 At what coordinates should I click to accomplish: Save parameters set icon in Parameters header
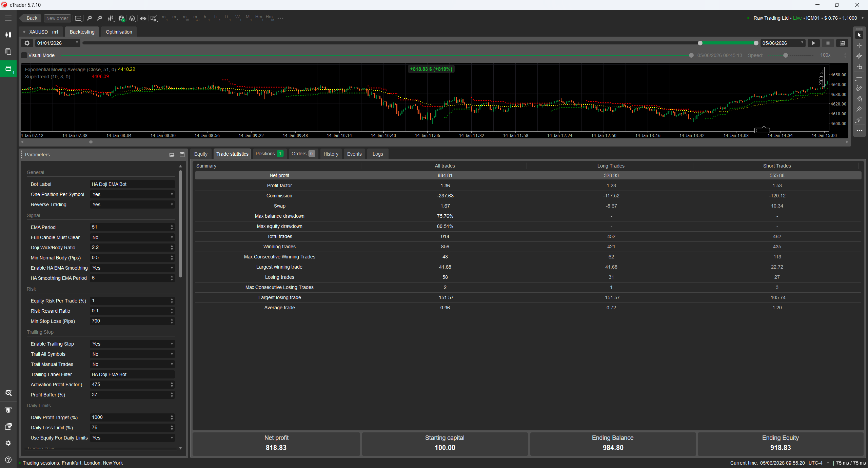pyautogui.click(x=182, y=155)
